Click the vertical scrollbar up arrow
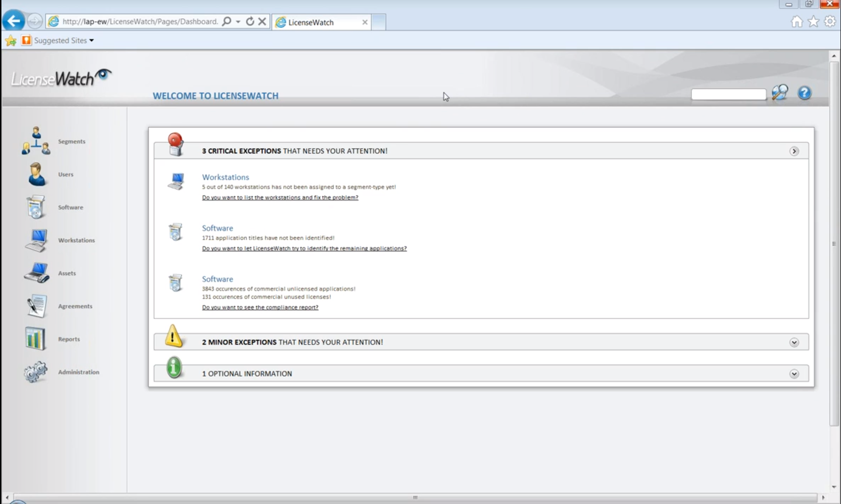Screen dimensions: 841x504 (x=834, y=56)
